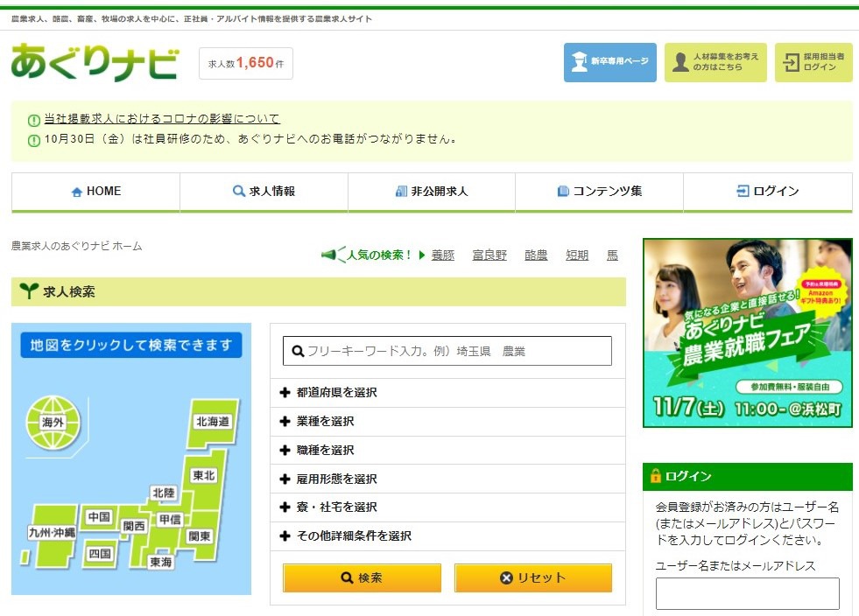The height and width of the screenshot is (616, 859).
Task: Click the リセット reset button
Action: coord(533,577)
